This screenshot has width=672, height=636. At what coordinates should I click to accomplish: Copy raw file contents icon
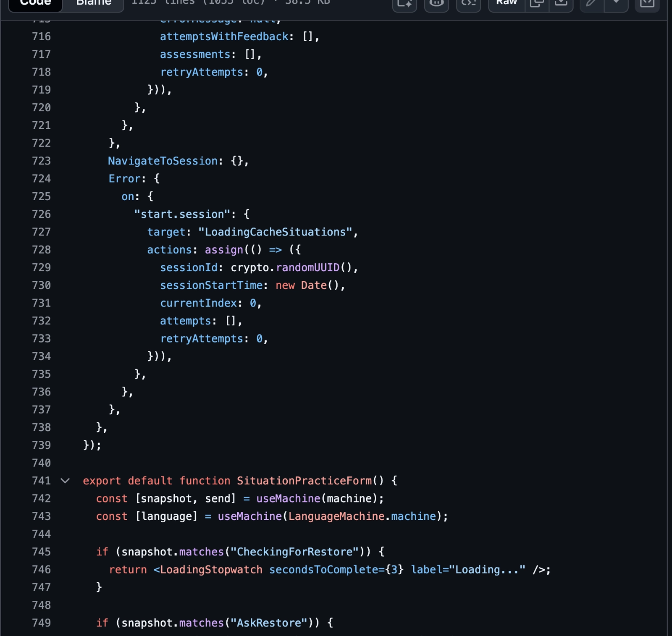[537, 3]
